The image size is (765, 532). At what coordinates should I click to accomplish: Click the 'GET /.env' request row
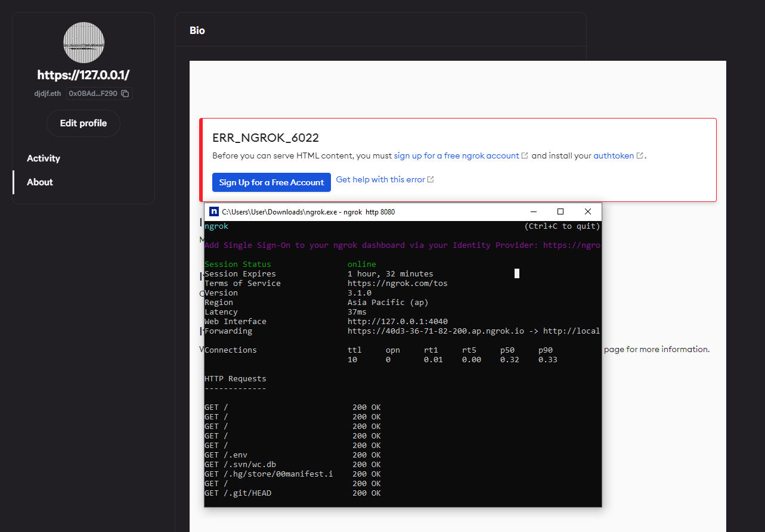pos(292,455)
